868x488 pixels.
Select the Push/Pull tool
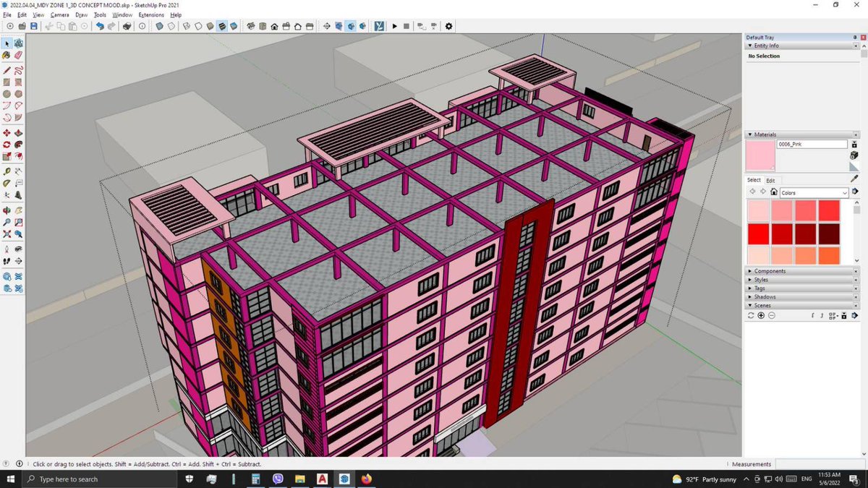pyautogui.click(x=18, y=133)
